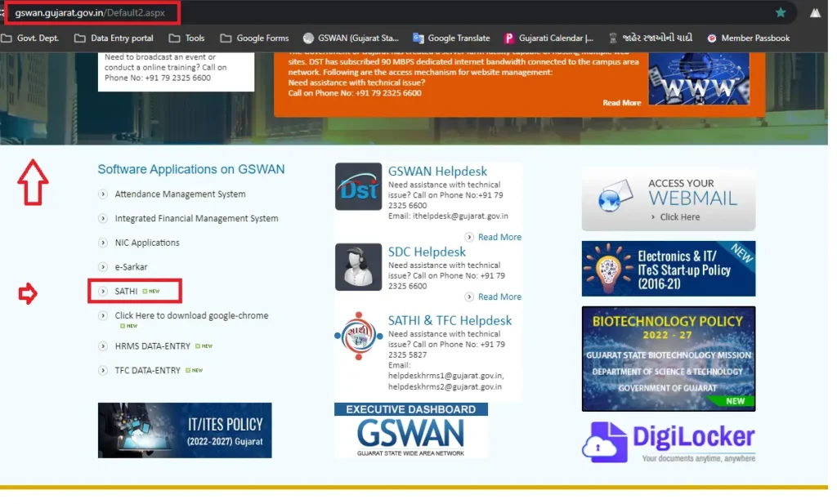
Task: Open the Gujarati Calendar bookmark
Action: pos(548,38)
